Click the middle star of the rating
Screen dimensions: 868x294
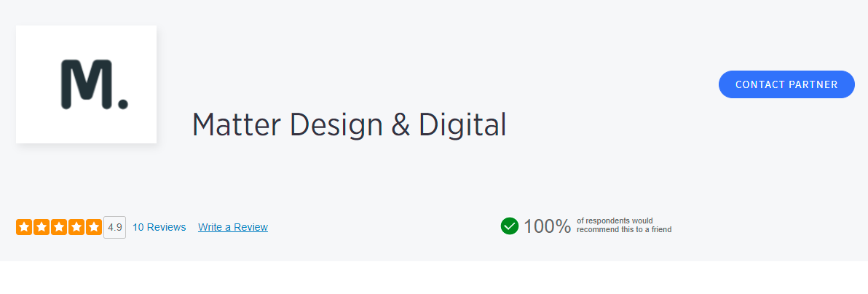click(x=58, y=227)
